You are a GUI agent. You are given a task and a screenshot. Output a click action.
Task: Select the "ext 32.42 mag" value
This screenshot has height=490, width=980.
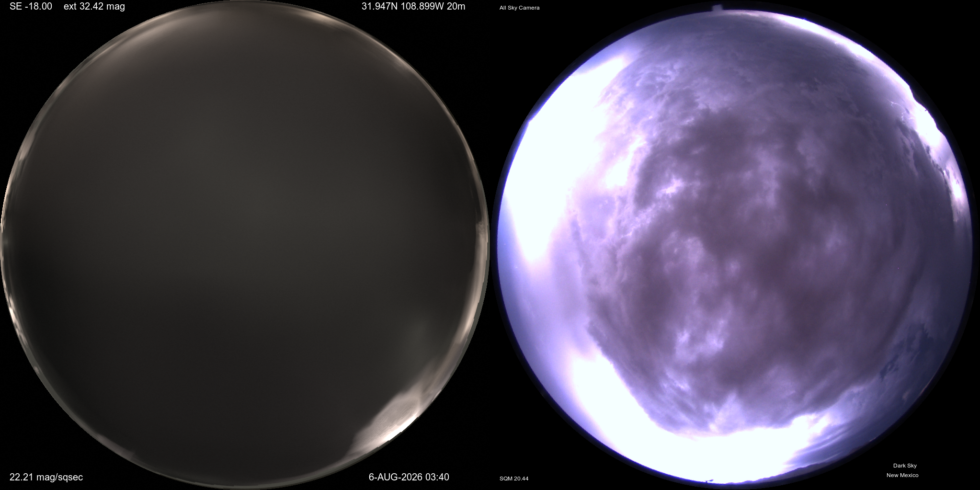pos(94,7)
